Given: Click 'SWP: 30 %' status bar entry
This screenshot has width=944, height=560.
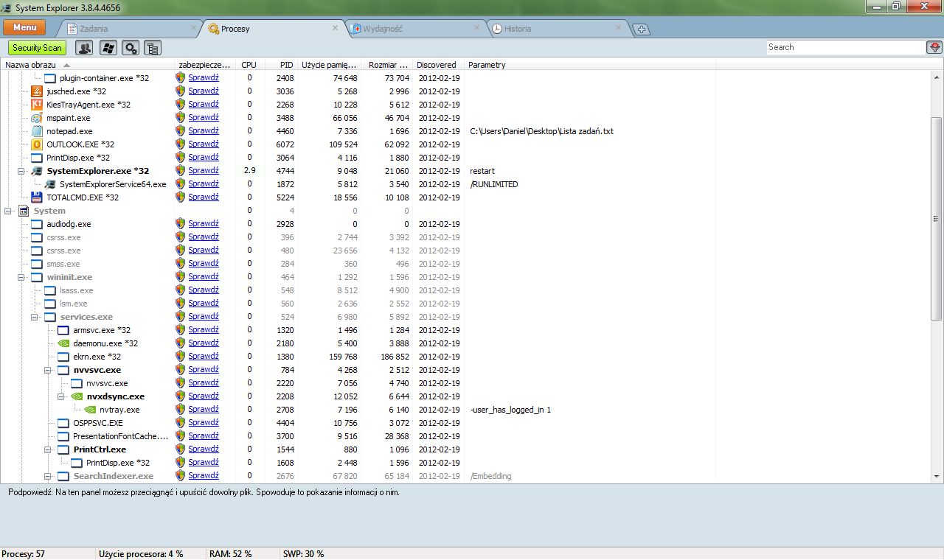Looking at the screenshot, I should [x=303, y=554].
